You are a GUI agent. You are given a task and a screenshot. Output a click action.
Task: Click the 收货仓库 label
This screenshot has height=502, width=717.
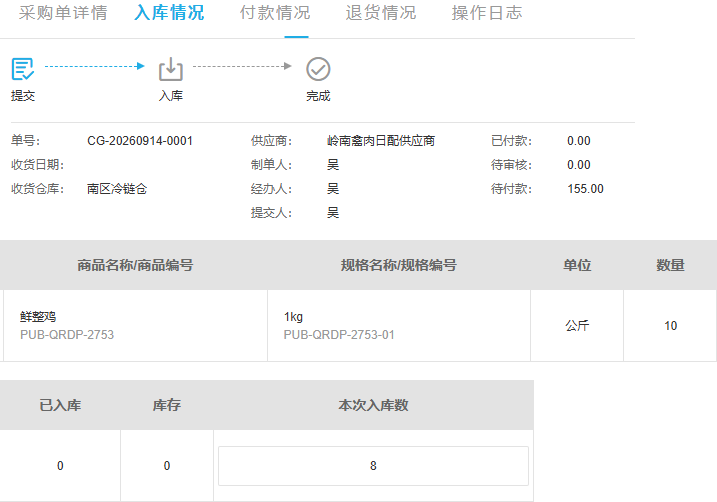click(x=37, y=189)
